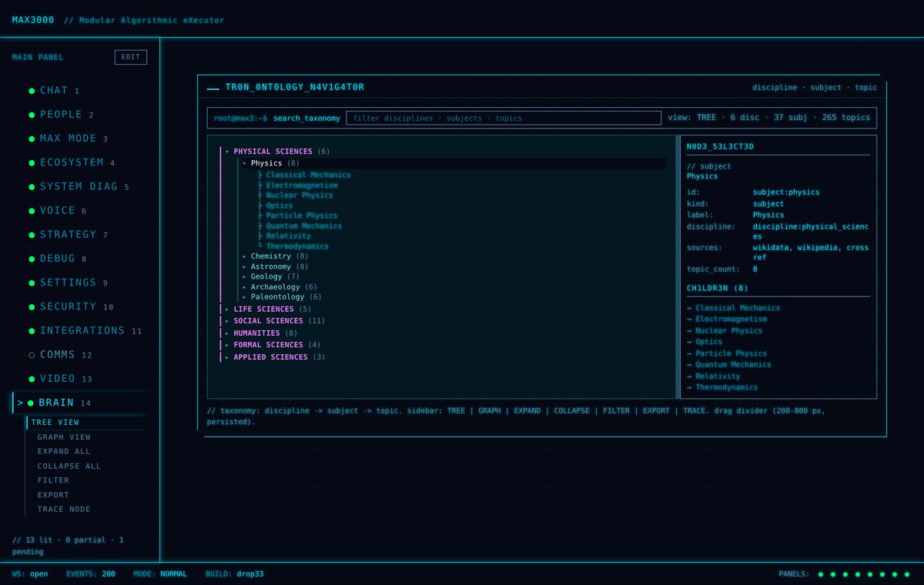924x585 pixels.
Task: Focus the filter disciplines search field
Action: [x=504, y=118]
